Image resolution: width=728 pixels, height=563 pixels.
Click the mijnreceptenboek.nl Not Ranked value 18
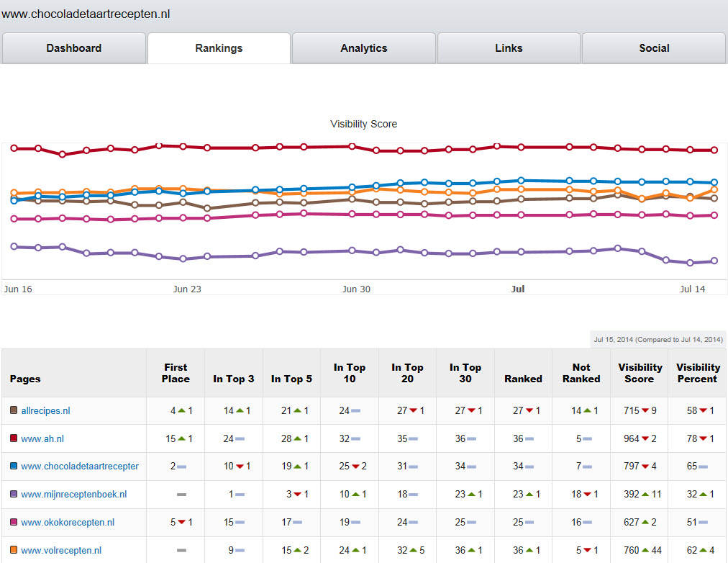coord(577,495)
